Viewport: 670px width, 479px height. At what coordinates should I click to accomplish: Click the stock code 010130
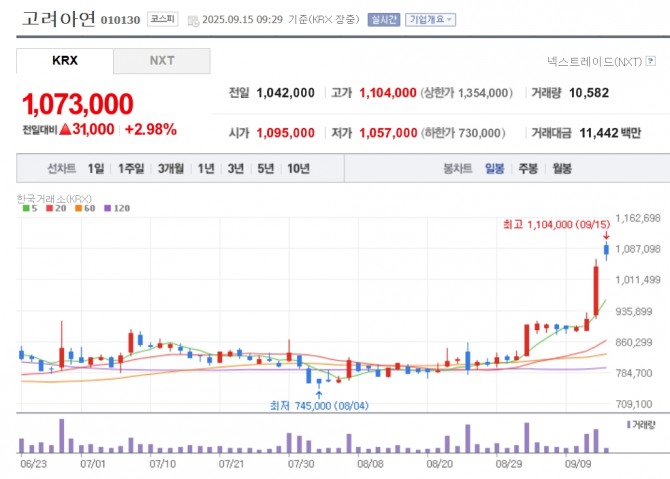120,20
